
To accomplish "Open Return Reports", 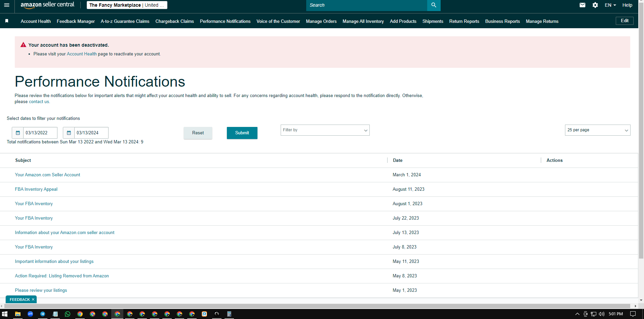I will [x=464, y=21].
